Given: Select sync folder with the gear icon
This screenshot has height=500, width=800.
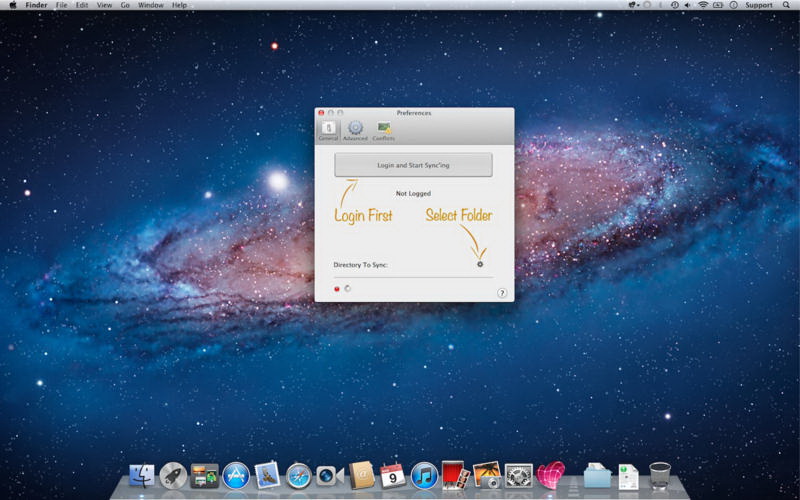Looking at the screenshot, I should [480, 264].
